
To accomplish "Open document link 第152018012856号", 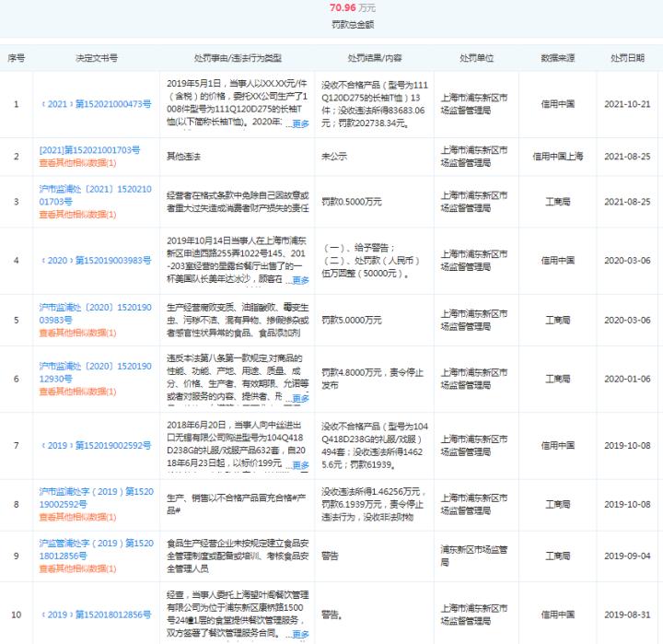I will [97, 615].
